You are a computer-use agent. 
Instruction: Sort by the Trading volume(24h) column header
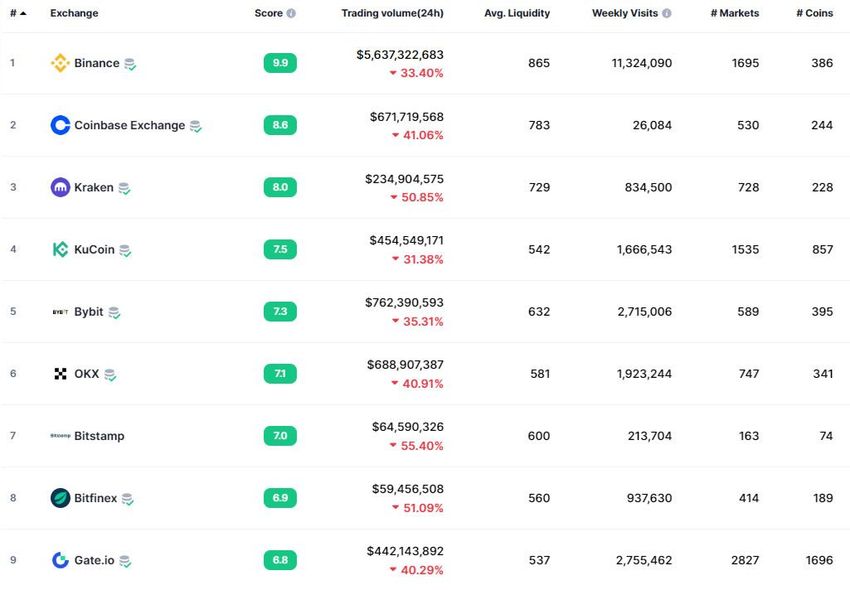coord(392,13)
